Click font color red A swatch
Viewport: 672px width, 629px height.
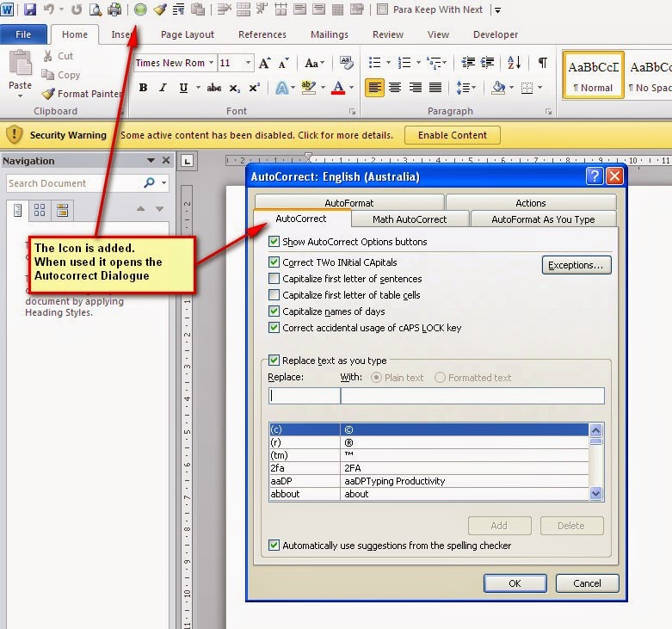coord(338,88)
